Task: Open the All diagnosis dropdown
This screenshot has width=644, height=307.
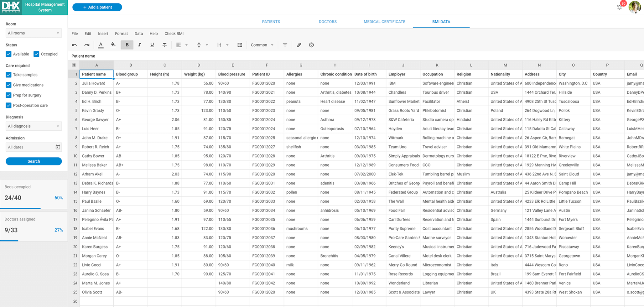Action: (34, 126)
